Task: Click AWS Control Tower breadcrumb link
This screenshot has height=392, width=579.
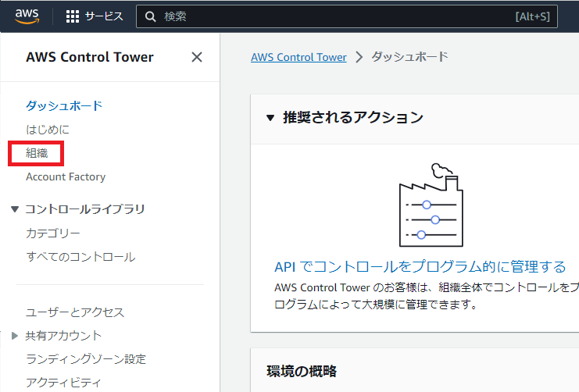Action: (298, 57)
